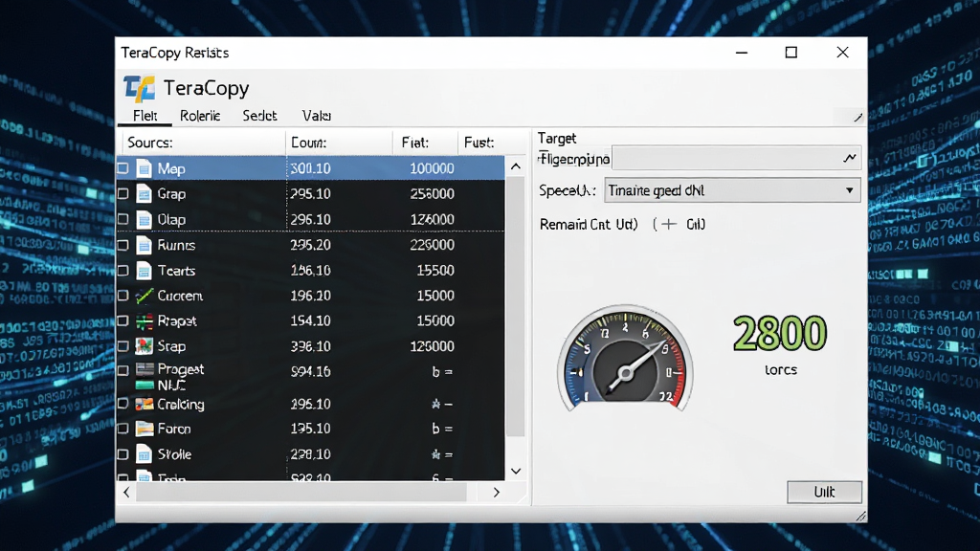This screenshot has height=551, width=980.
Task: Switch to the Rolerie tab
Action: pos(200,116)
